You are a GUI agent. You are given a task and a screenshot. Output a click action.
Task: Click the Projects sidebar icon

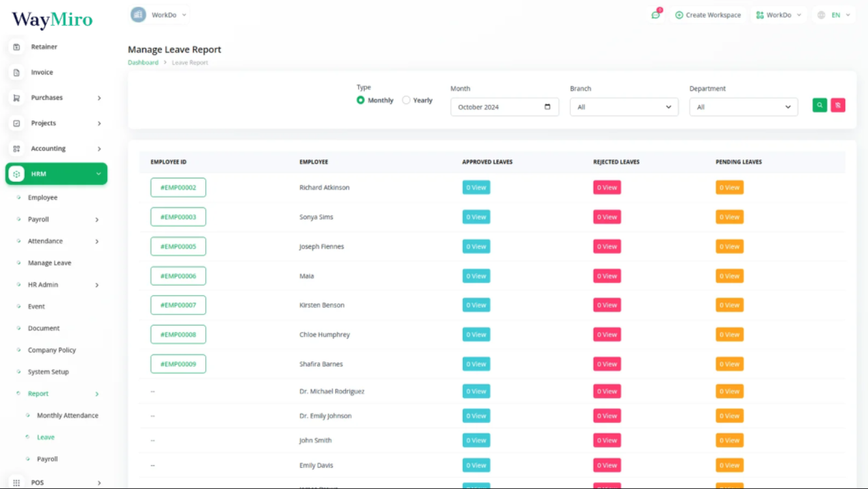[17, 124]
